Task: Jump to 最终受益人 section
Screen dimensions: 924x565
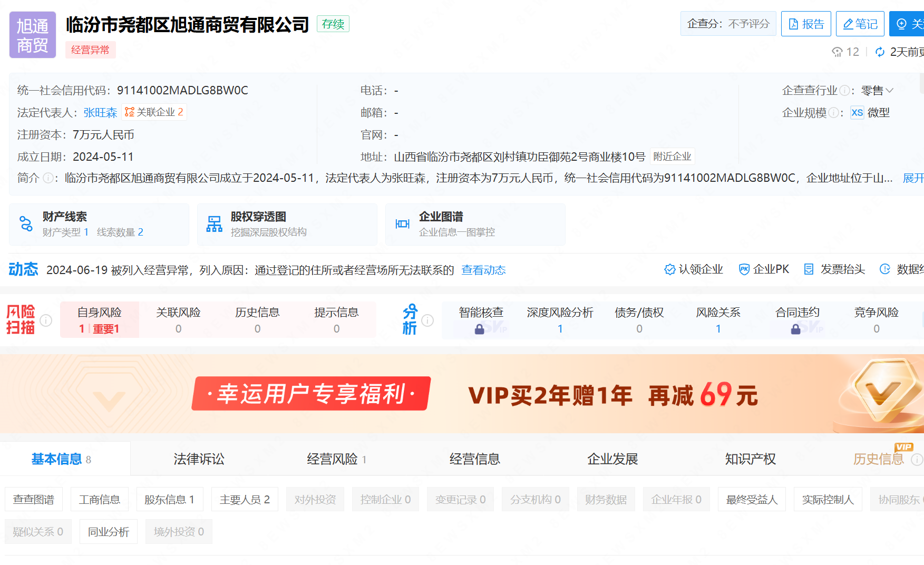Action: point(752,499)
